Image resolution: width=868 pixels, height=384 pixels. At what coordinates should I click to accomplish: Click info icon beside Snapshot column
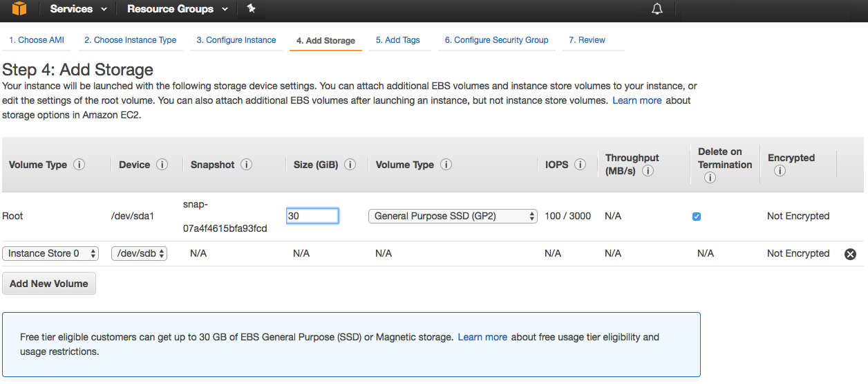[246, 165]
